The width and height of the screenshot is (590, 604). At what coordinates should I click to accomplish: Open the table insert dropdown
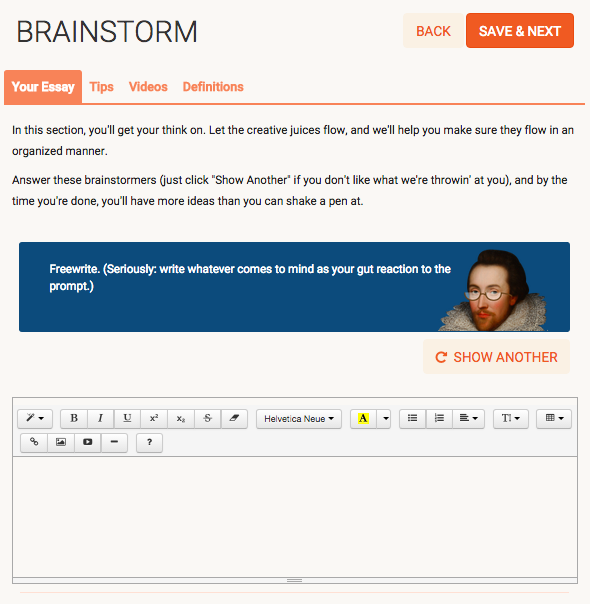(x=554, y=418)
